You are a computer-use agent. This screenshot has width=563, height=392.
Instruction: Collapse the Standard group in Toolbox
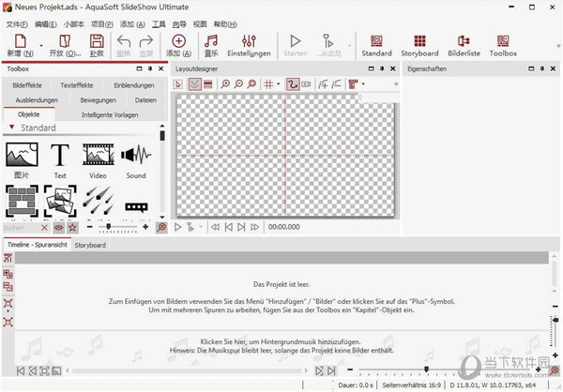tap(12, 128)
